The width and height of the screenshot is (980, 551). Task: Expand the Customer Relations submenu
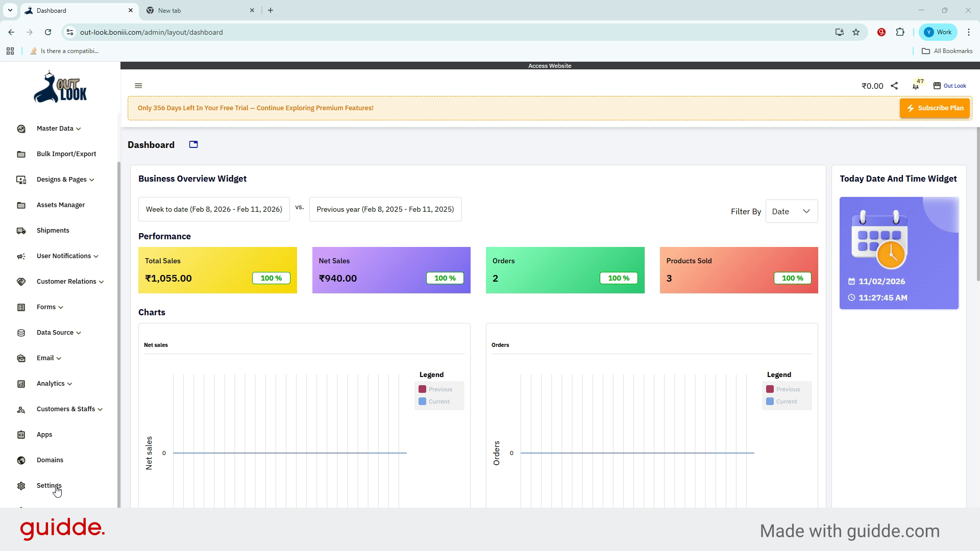[70, 282]
